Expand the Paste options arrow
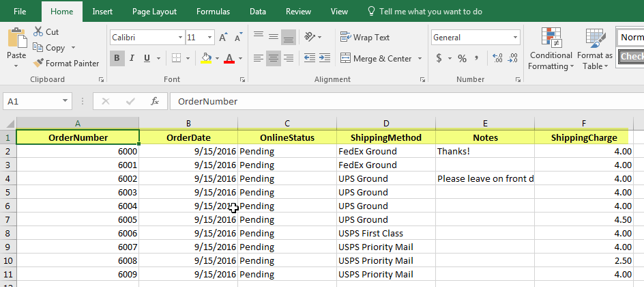This screenshot has width=644, height=287. pos(16,66)
